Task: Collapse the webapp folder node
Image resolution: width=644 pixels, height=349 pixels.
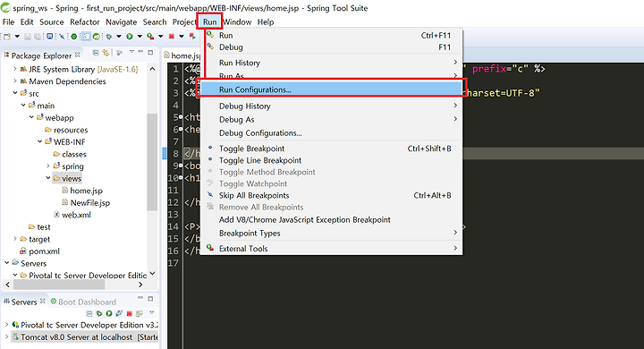Action: (31, 117)
